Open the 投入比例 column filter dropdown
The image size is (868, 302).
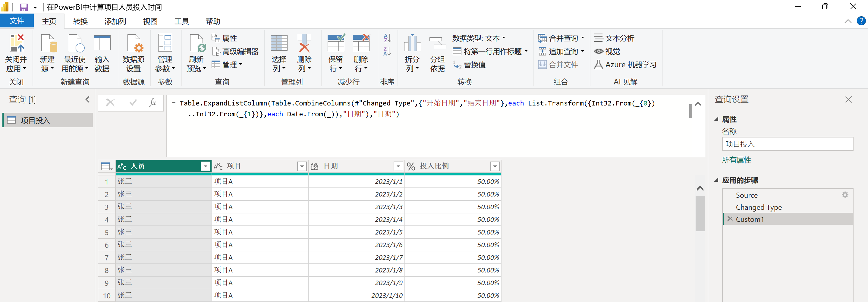point(495,166)
